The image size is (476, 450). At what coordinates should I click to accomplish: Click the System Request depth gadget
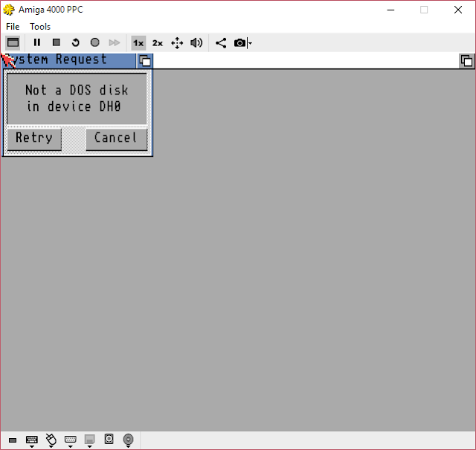coord(145,61)
